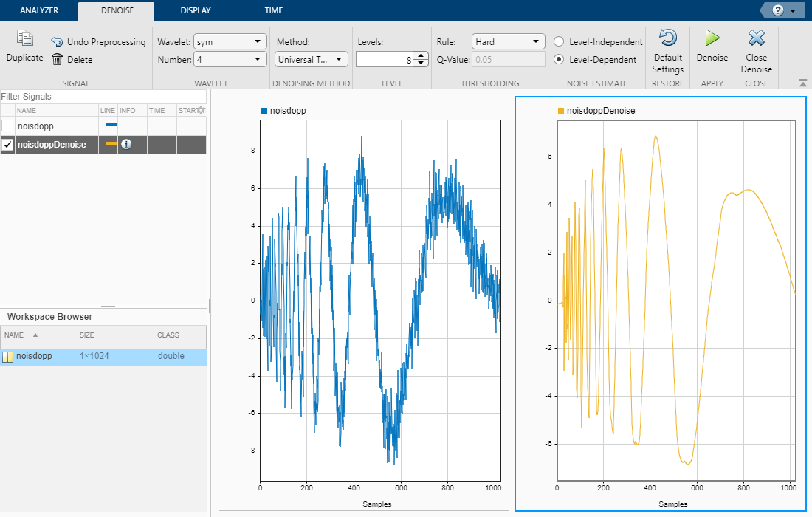812x517 pixels.
Task: Check the noisdopp signal checkbox
Action: point(8,126)
